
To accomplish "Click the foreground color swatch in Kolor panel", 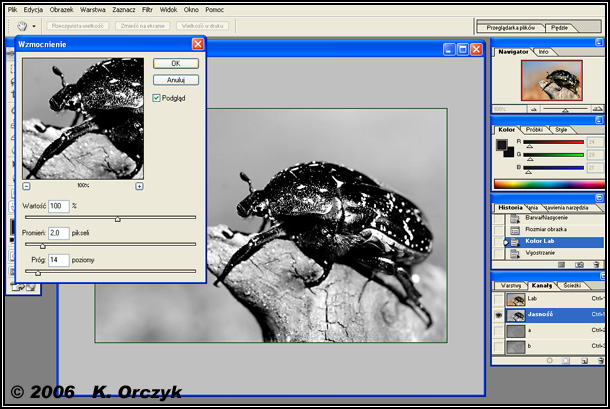I will tap(502, 146).
